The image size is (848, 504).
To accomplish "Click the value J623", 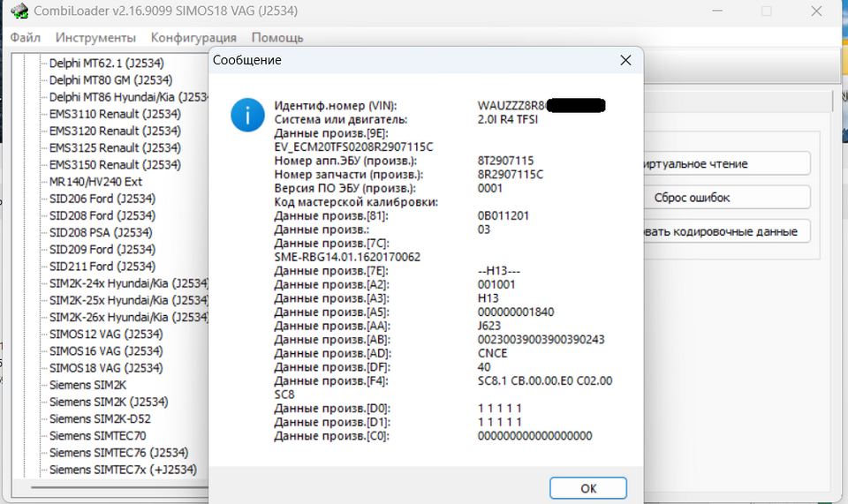I will 489,326.
